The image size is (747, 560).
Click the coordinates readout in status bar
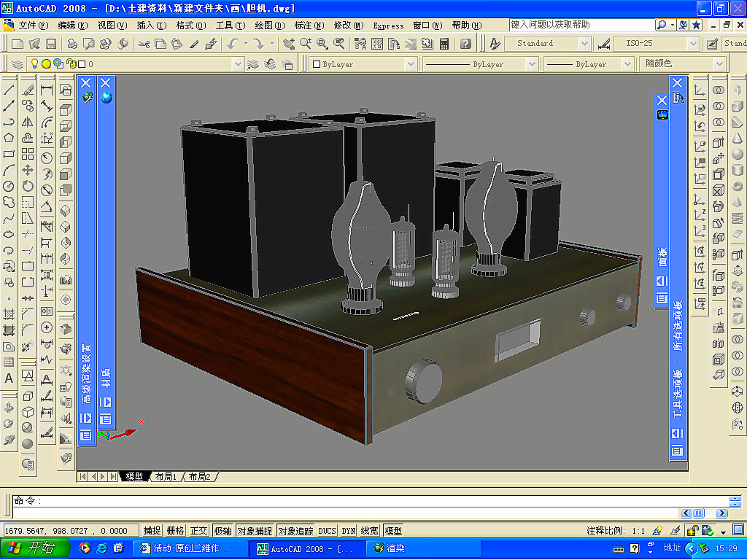71,531
